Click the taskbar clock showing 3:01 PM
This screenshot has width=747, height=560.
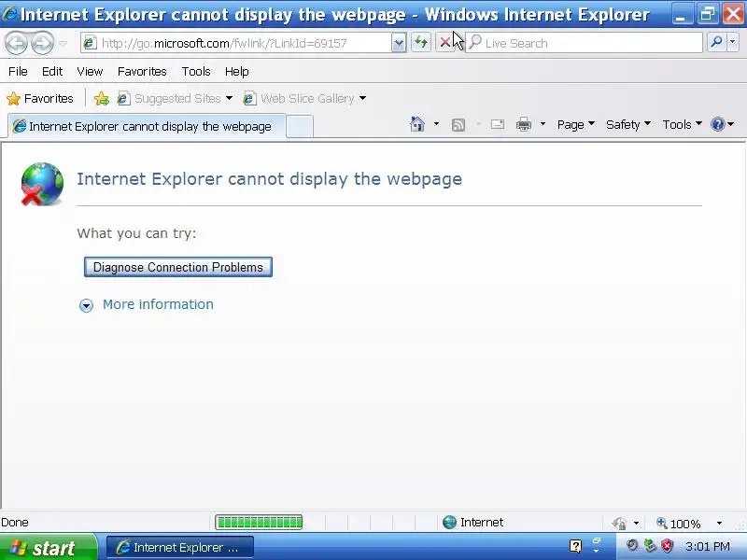708,546
